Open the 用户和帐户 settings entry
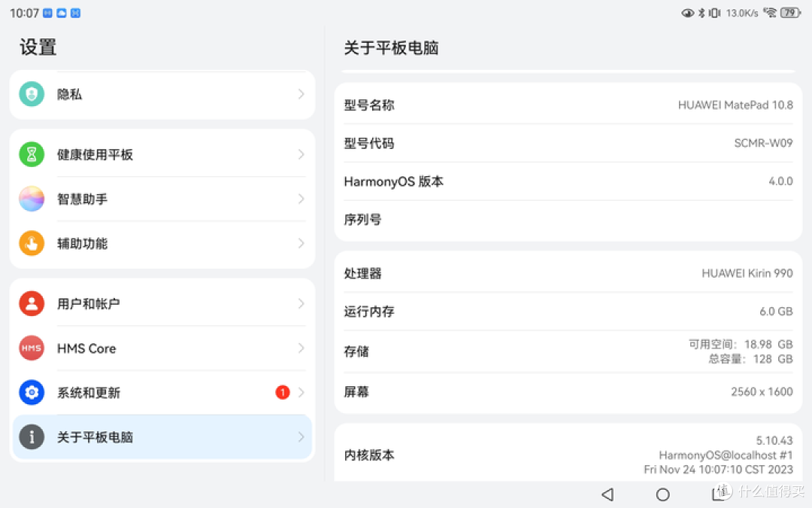812x508 pixels. pyautogui.click(x=162, y=304)
